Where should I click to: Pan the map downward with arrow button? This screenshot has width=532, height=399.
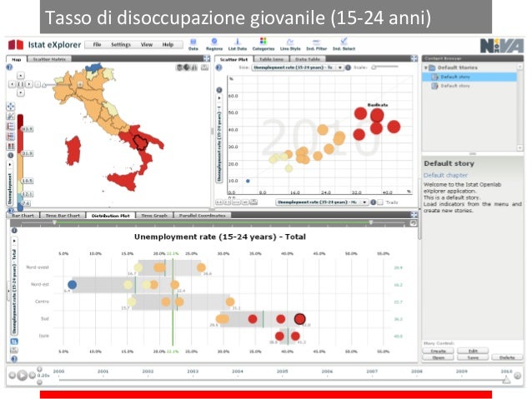[21, 92]
